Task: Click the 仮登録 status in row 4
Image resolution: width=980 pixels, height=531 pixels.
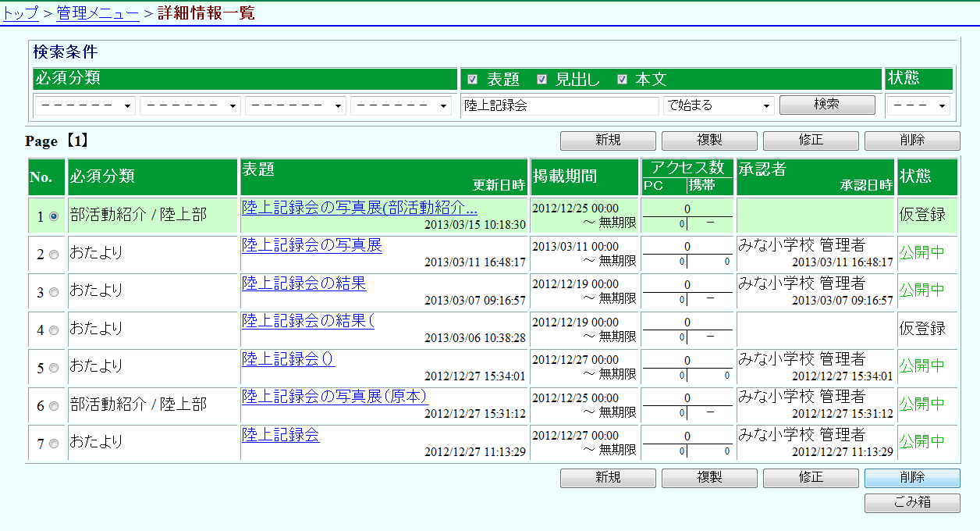Action: pyautogui.click(x=922, y=329)
